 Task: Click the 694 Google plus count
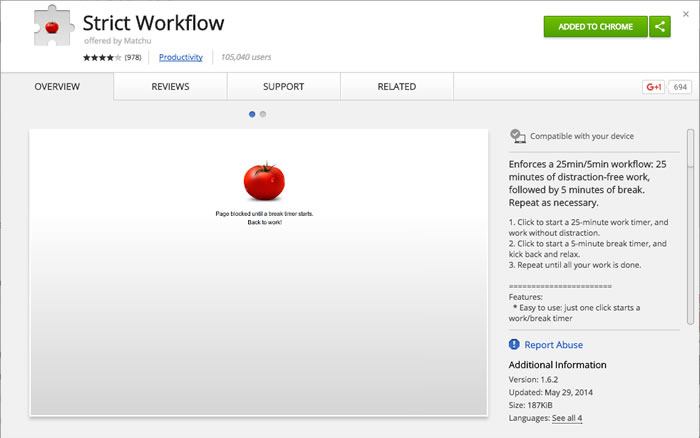point(680,87)
